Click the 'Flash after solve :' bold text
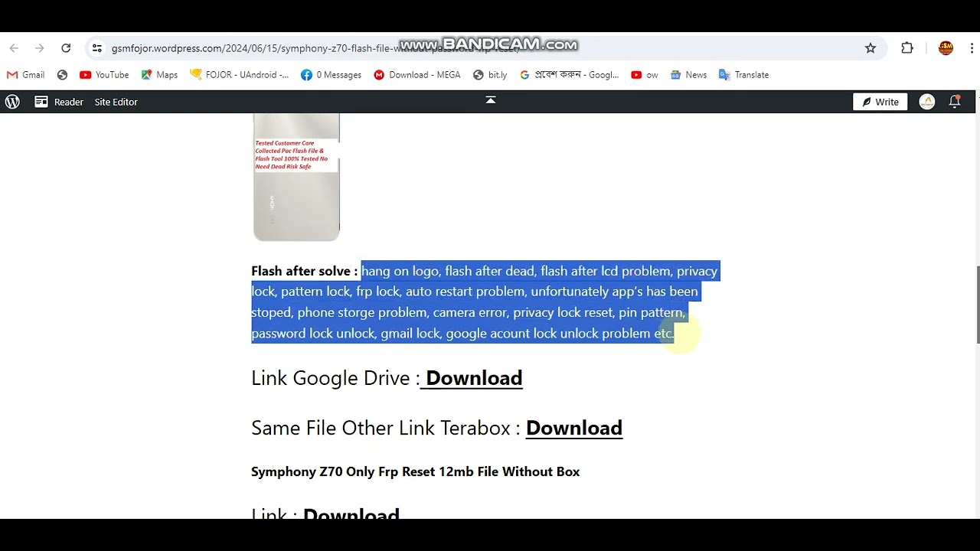Viewport: 980px width, 551px height. coord(305,271)
